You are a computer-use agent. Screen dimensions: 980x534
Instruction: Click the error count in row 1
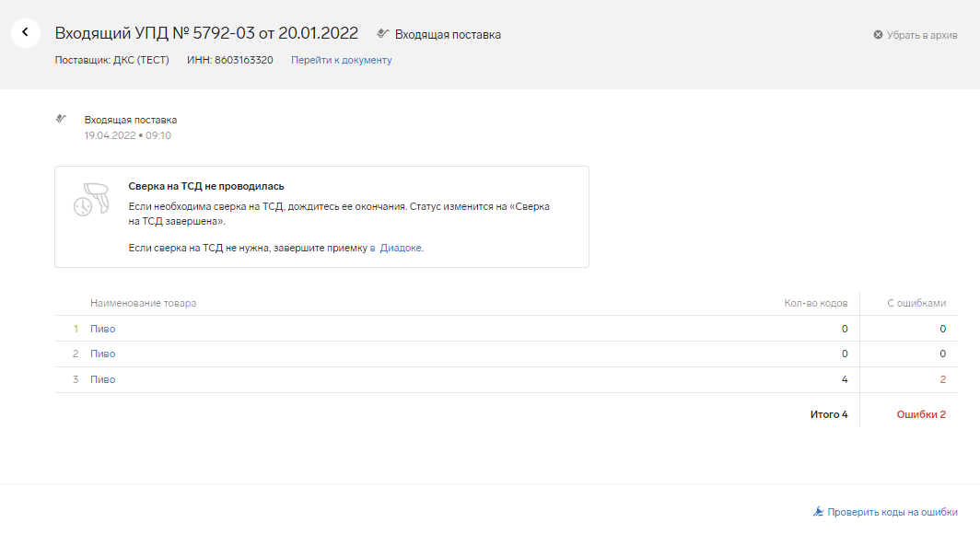tap(941, 329)
